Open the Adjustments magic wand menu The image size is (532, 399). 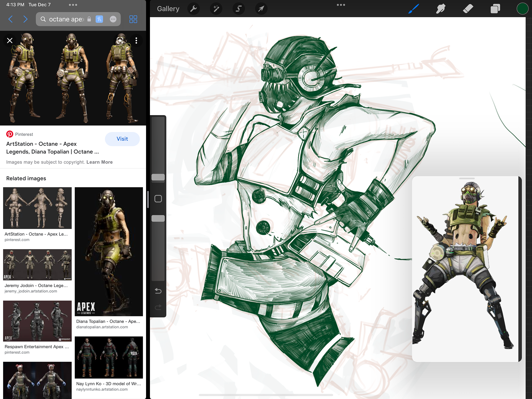point(216,9)
